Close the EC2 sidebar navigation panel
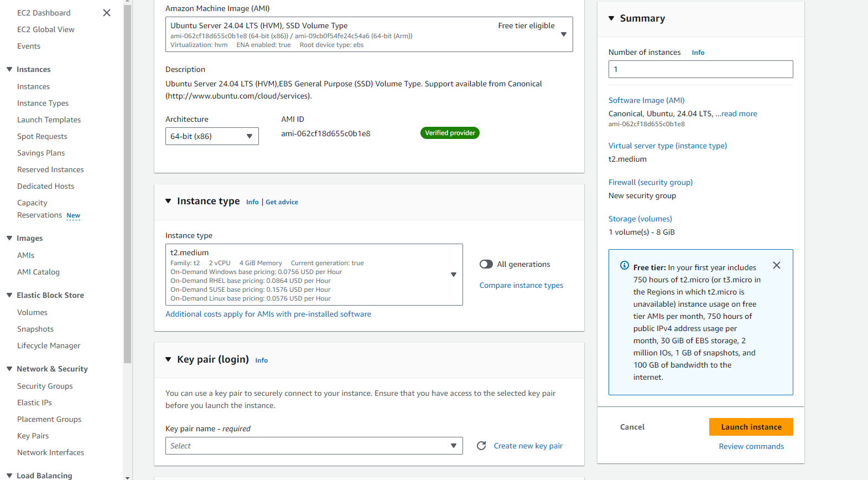Screen dimensions: 868x480 (x=107, y=13)
